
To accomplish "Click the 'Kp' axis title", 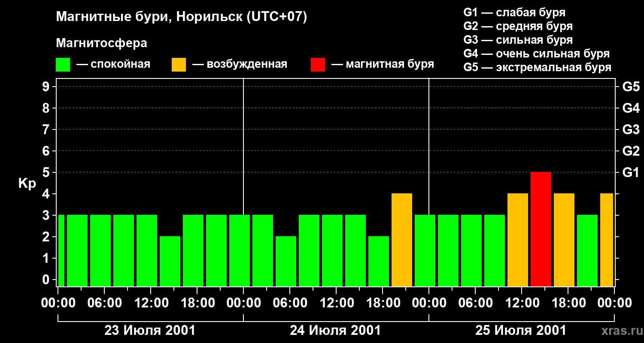I will 27,184.
